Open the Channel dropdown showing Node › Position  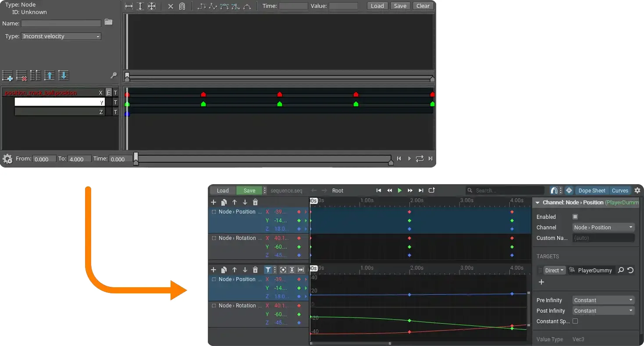click(604, 227)
